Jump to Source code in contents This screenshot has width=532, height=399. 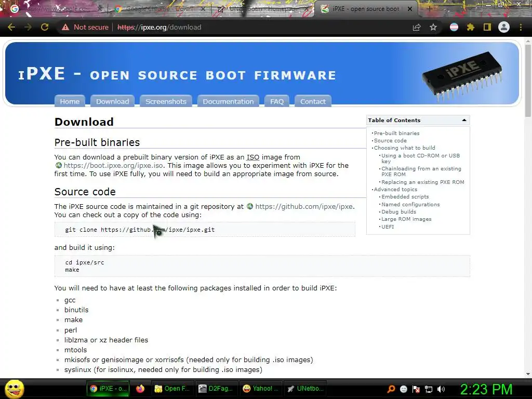click(x=390, y=140)
